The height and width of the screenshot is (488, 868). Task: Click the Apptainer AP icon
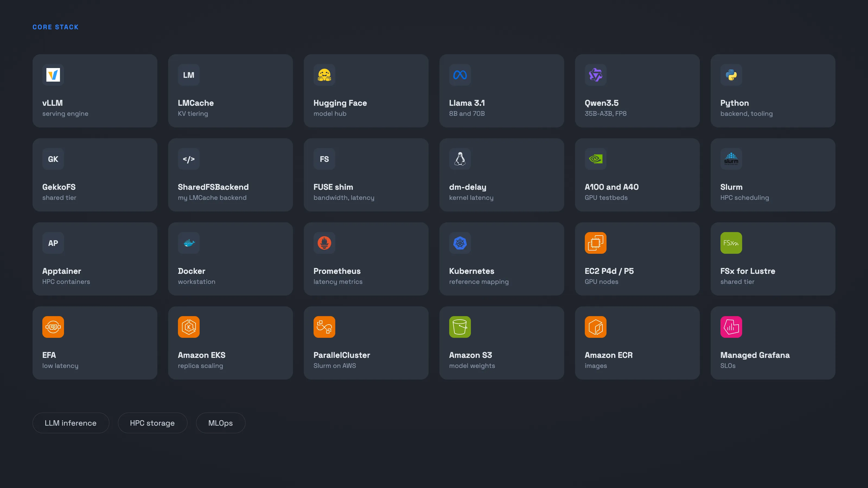[x=53, y=243]
